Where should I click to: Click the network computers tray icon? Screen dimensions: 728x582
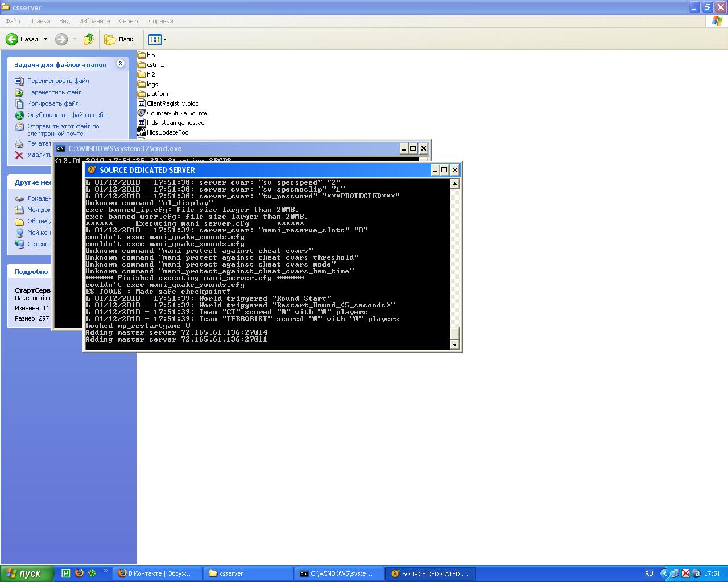[675, 573]
